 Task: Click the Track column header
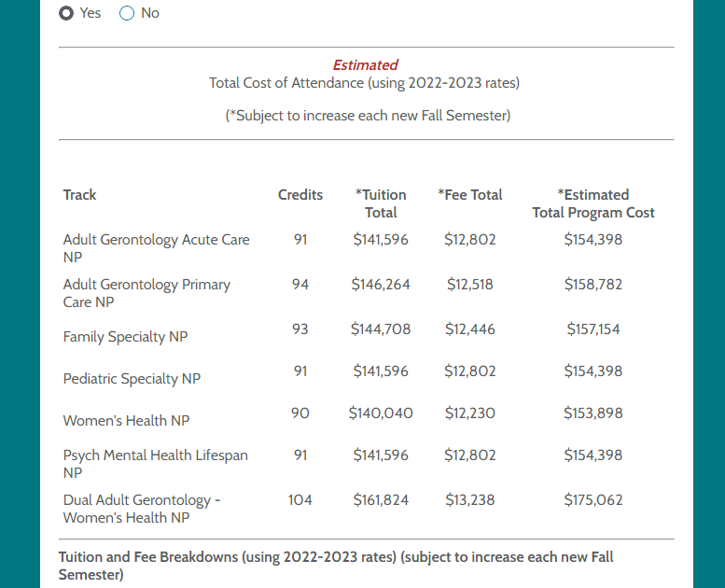[x=79, y=195]
